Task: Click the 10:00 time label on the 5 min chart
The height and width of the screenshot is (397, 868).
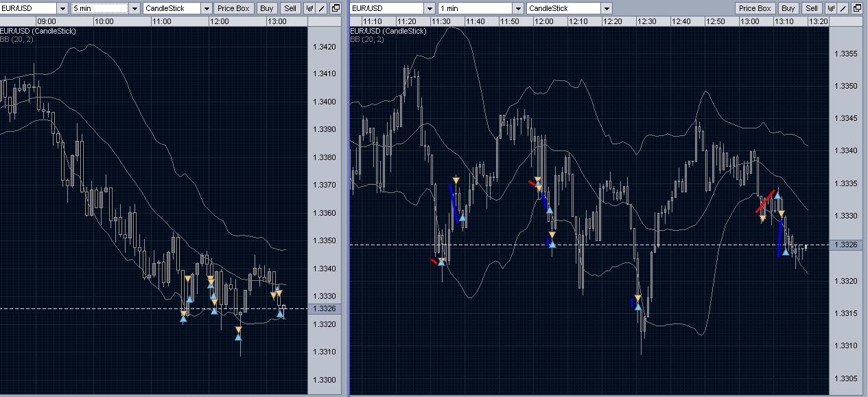Action: pos(104,21)
